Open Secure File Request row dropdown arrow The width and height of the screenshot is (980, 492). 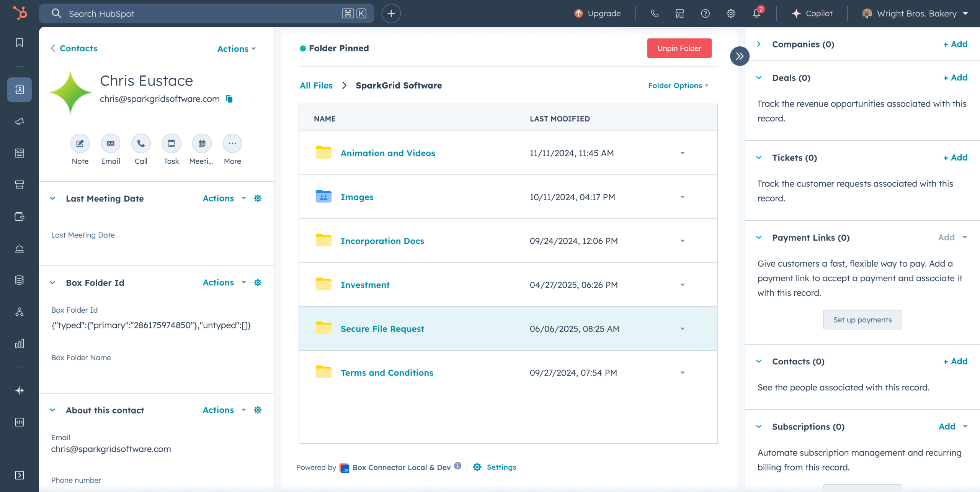(x=682, y=329)
